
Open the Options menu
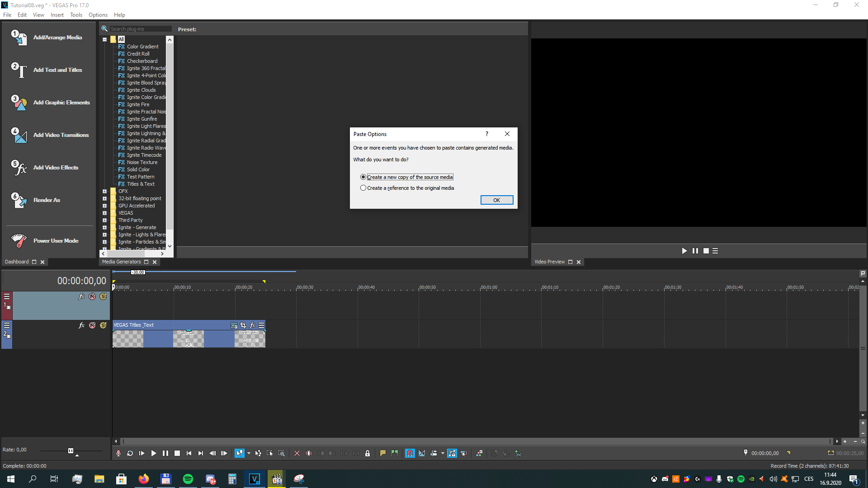98,14
